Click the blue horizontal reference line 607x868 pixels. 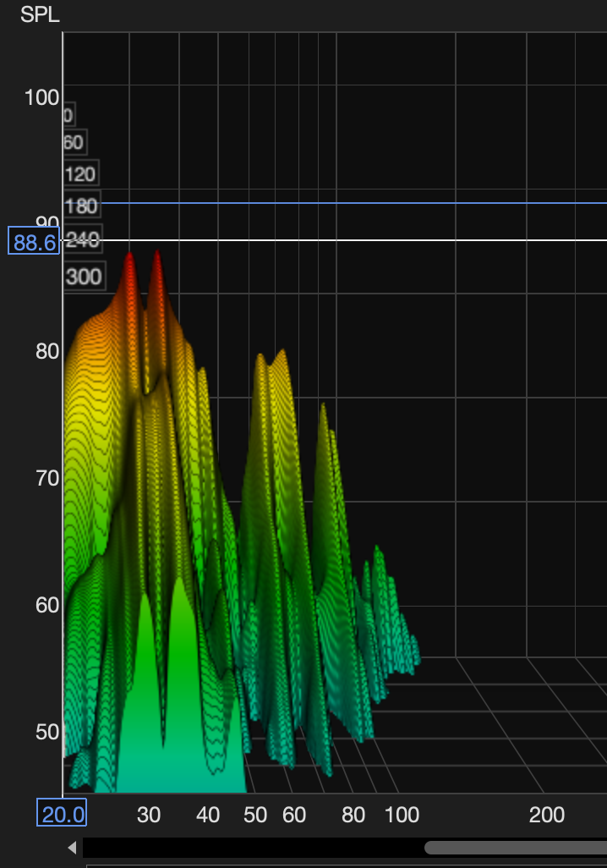tap(380, 203)
